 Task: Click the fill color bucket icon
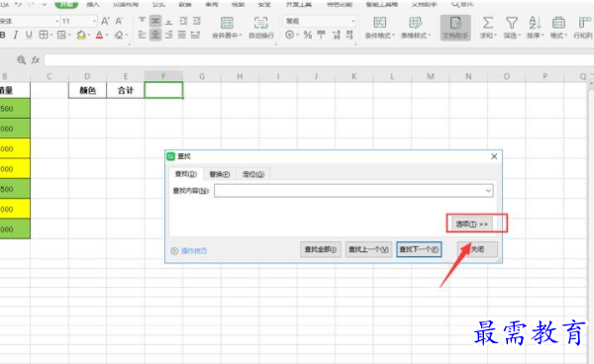click(81, 36)
